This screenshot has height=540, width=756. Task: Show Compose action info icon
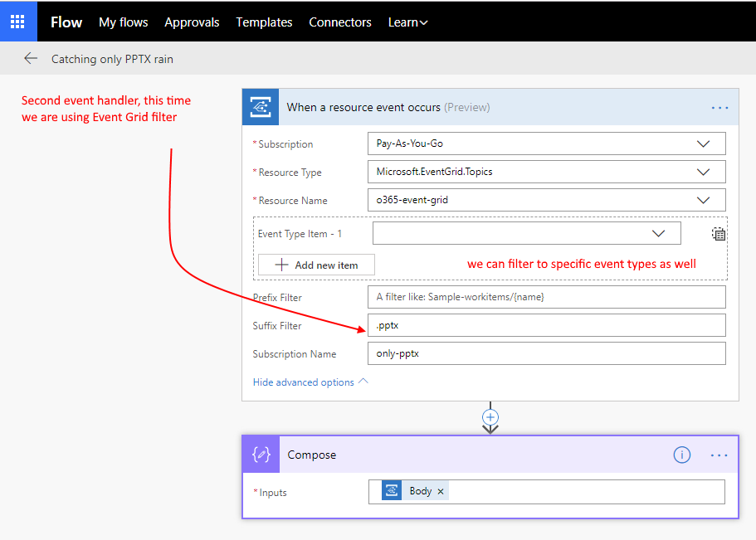(x=681, y=455)
